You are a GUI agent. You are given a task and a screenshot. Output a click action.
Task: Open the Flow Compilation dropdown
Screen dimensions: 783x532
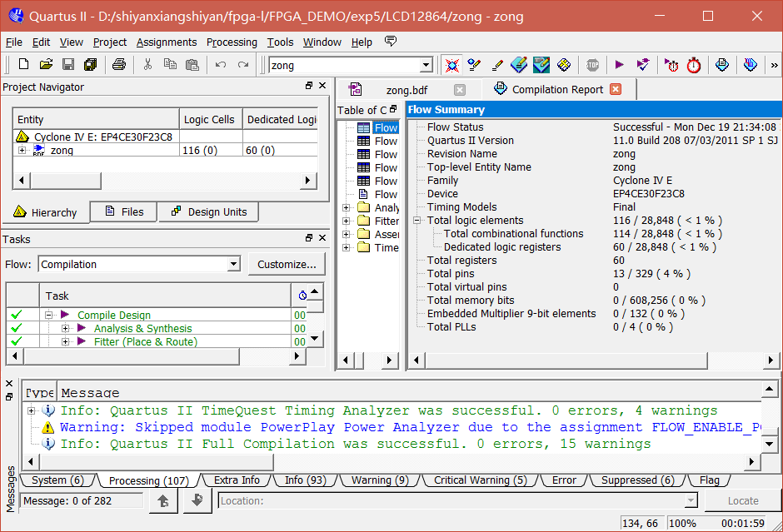pyautogui.click(x=233, y=264)
